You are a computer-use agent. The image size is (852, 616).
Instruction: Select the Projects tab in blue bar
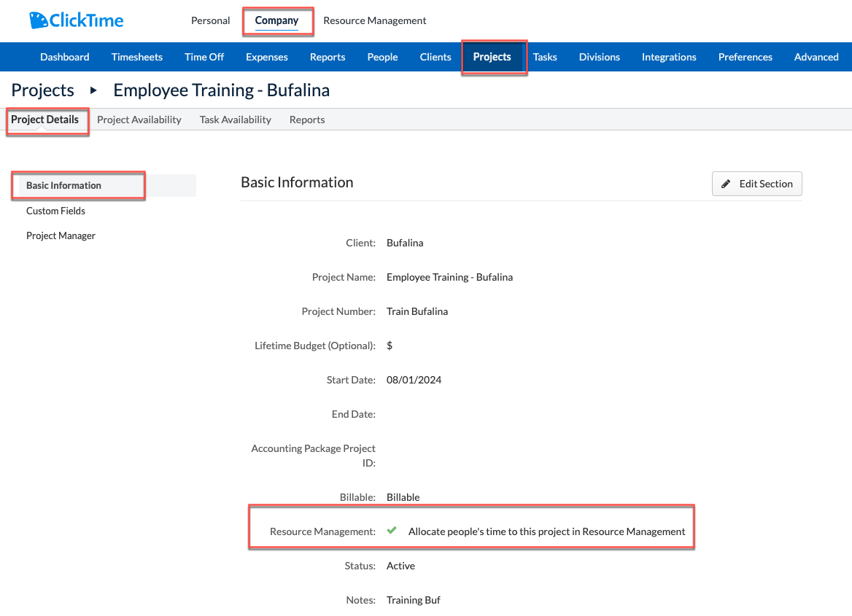point(492,57)
